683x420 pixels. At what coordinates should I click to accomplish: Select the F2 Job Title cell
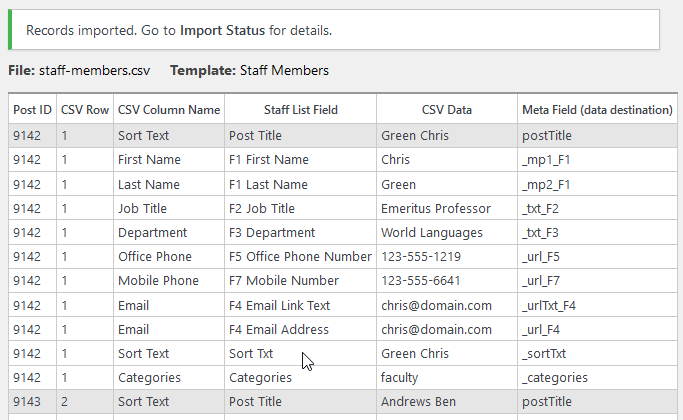pyautogui.click(x=262, y=208)
